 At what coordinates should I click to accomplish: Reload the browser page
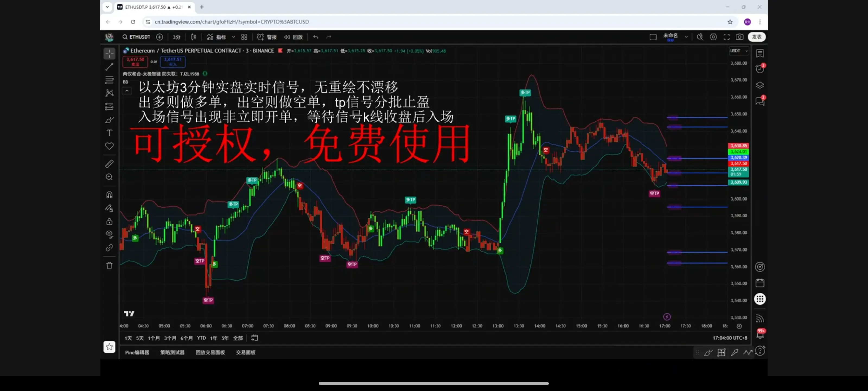tap(133, 22)
